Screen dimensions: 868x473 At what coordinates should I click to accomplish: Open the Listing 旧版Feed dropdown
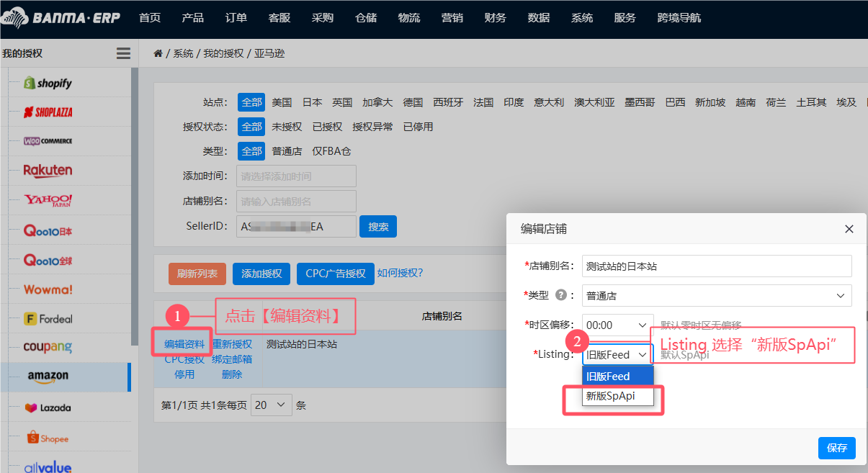[617, 354]
